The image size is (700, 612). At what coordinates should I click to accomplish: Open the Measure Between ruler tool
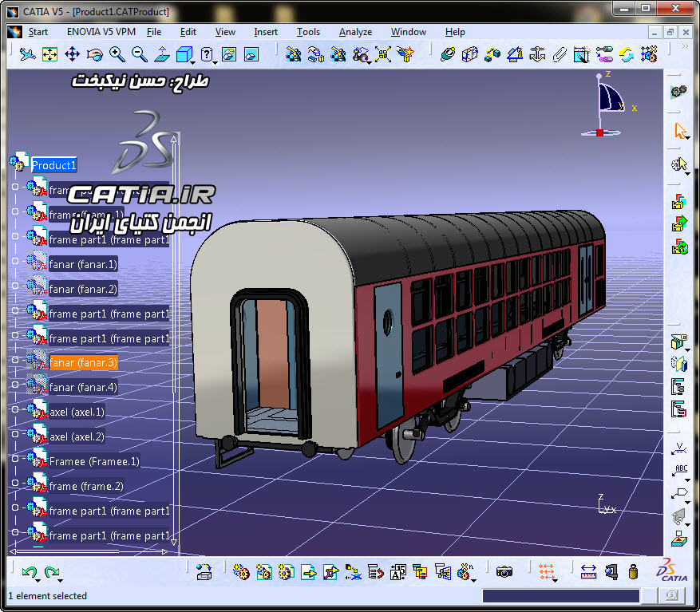588,572
